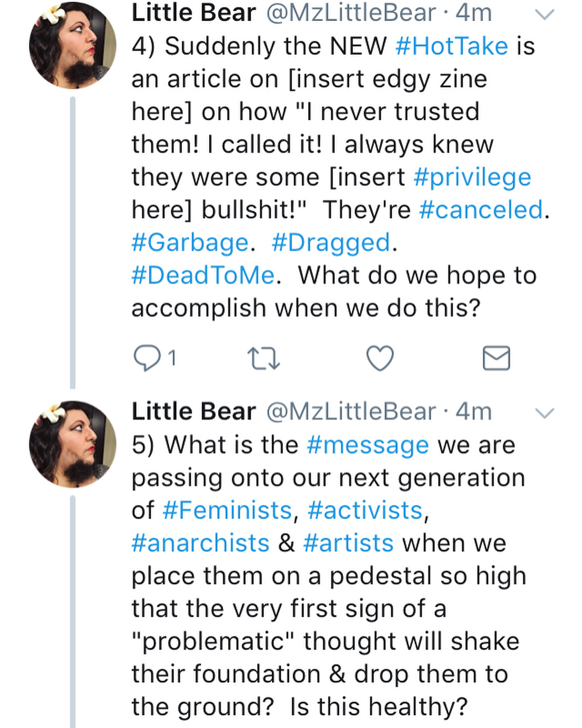Open the second Little Bear profile photo

click(x=72, y=444)
